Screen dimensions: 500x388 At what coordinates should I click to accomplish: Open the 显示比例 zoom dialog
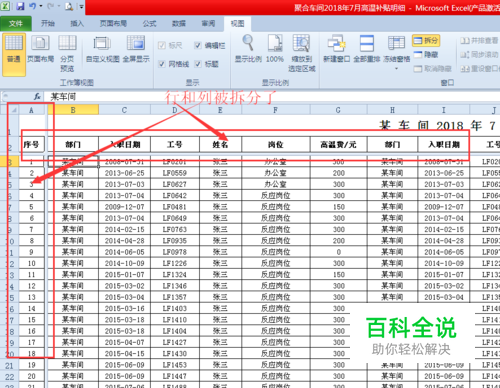click(248, 49)
